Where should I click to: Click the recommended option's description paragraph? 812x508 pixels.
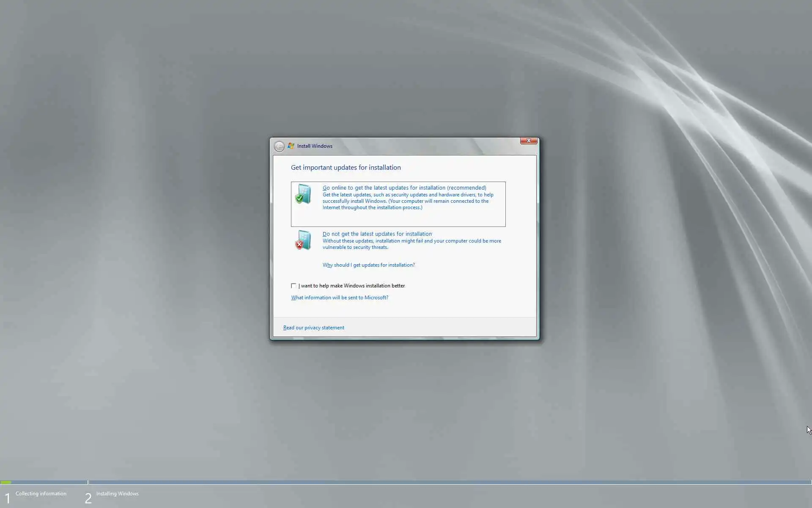click(407, 202)
